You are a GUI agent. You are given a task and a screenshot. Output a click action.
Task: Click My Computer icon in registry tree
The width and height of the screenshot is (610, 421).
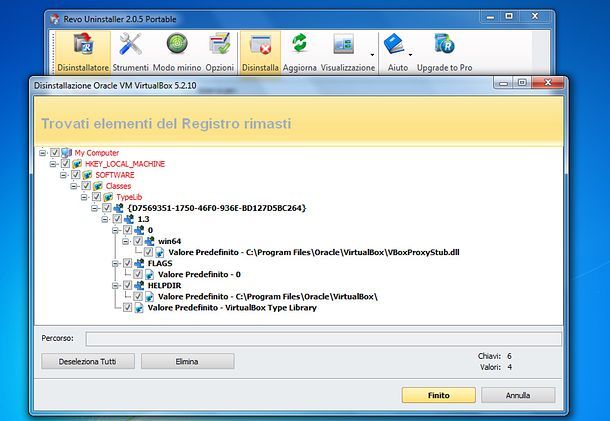point(67,153)
